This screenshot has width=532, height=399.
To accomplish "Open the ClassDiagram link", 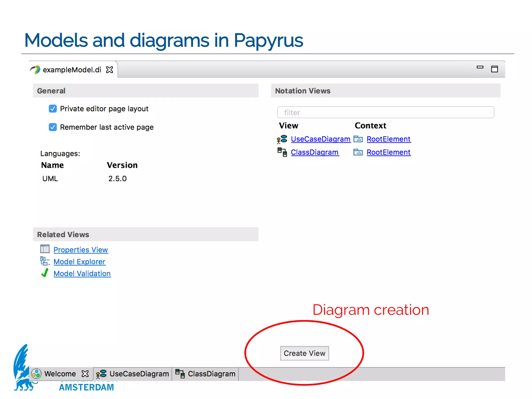I will [315, 152].
